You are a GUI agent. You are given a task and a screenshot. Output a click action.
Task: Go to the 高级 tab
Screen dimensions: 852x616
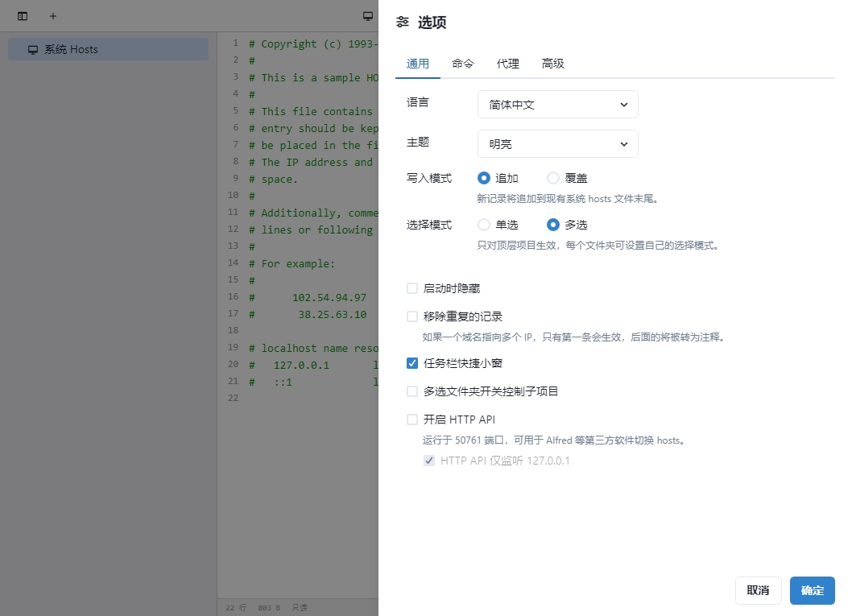tap(553, 64)
